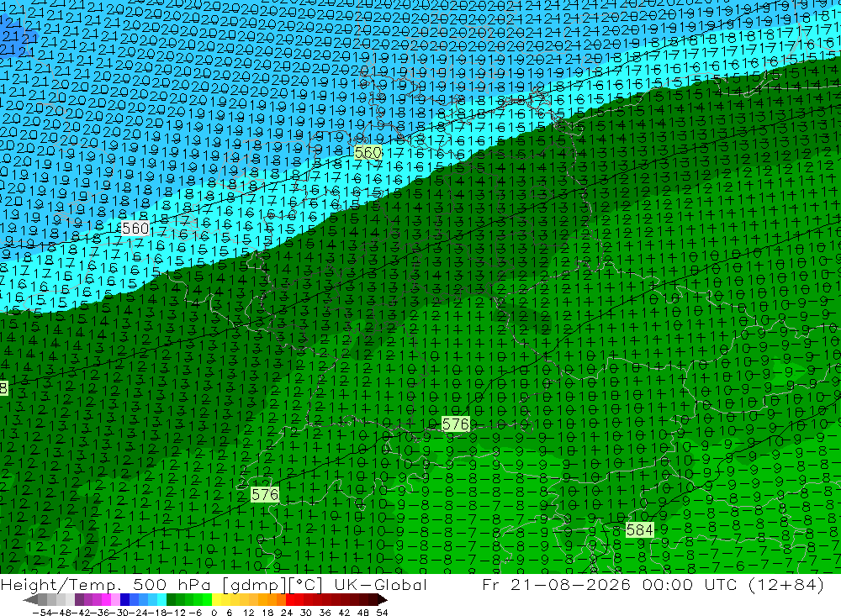Pick the darkest green swatch in the legend
Screen dimensions: 841x616
click(x=171, y=599)
